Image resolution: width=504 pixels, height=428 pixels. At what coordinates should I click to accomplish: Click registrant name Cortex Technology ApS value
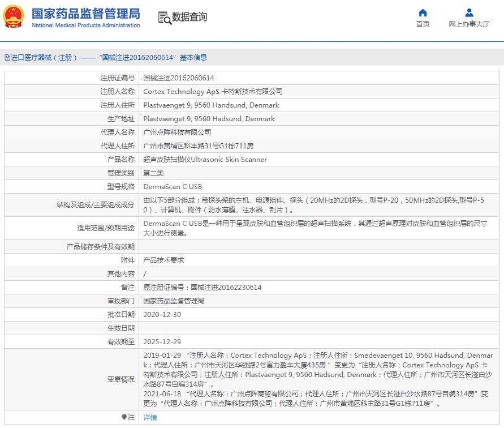point(213,92)
